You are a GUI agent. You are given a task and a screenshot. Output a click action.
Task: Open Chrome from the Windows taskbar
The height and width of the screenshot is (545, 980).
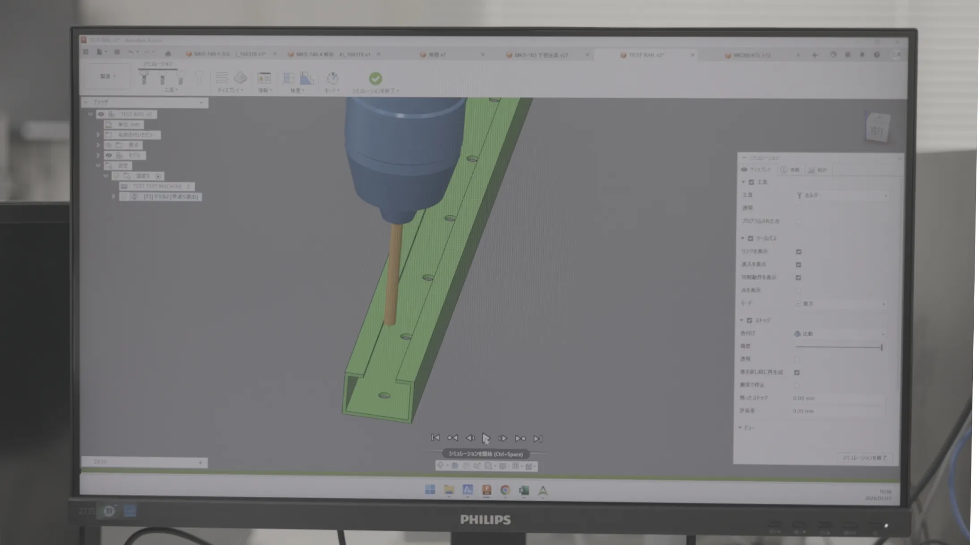505,490
